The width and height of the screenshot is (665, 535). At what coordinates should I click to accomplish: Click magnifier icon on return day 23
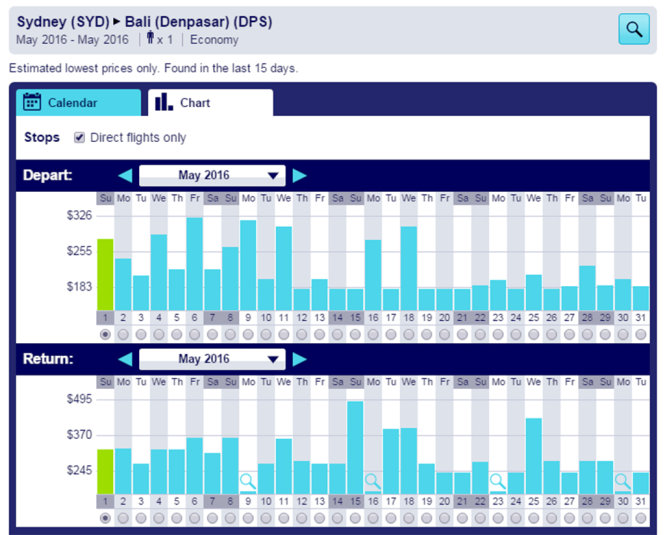[x=498, y=481]
